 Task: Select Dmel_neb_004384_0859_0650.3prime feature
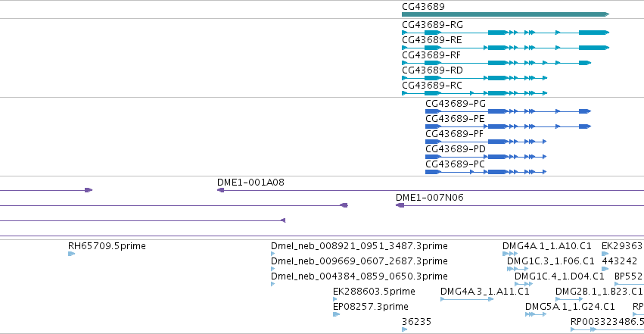click(x=359, y=277)
